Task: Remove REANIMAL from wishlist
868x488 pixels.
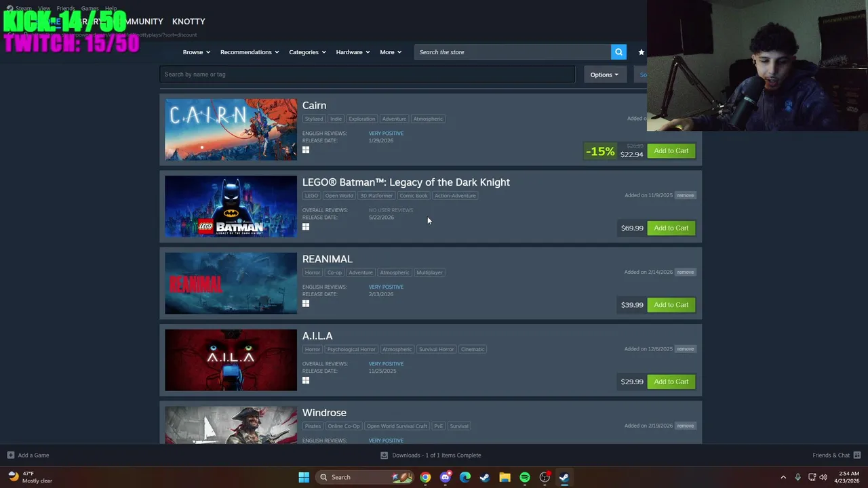Action: pyautogui.click(x=685, y=272)
